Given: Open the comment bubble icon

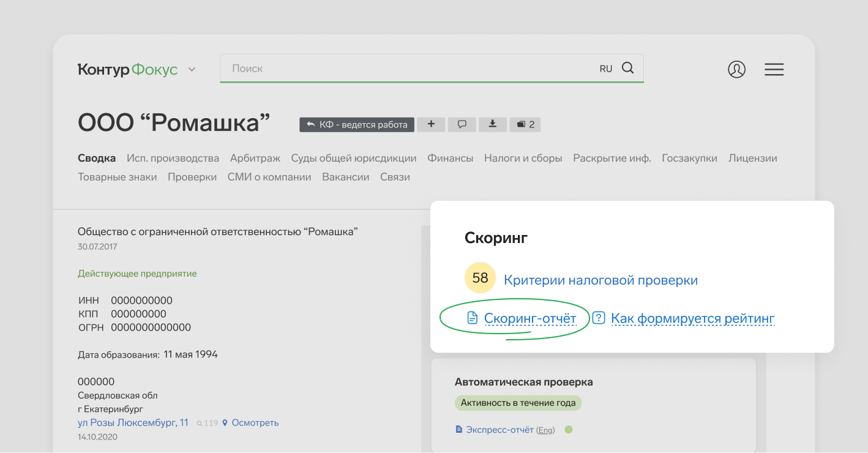Looking at the screenshot, I should click(x=462, y=124).
